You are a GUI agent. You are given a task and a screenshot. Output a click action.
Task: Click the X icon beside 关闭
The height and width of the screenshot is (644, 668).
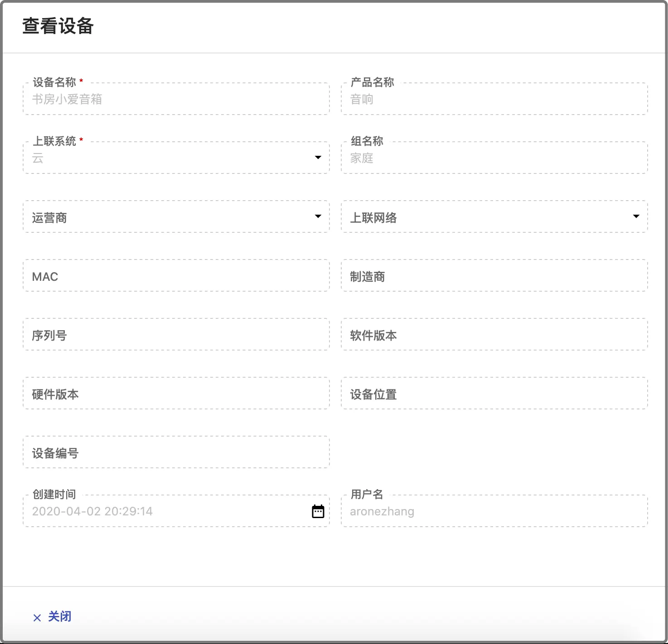click(37, 618)
